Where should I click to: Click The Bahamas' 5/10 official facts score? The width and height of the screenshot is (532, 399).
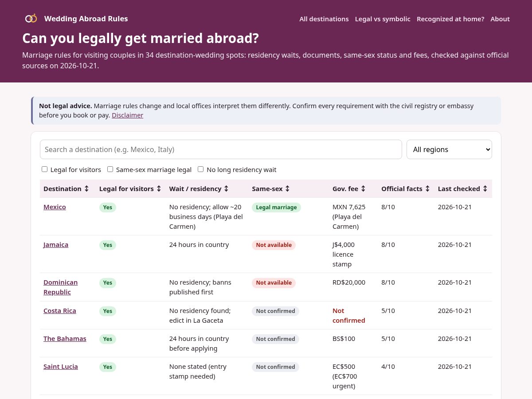click(388, 339)
